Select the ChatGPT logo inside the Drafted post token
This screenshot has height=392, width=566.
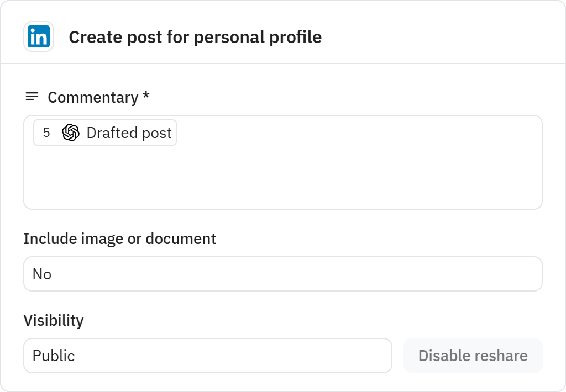coord(70,133)
